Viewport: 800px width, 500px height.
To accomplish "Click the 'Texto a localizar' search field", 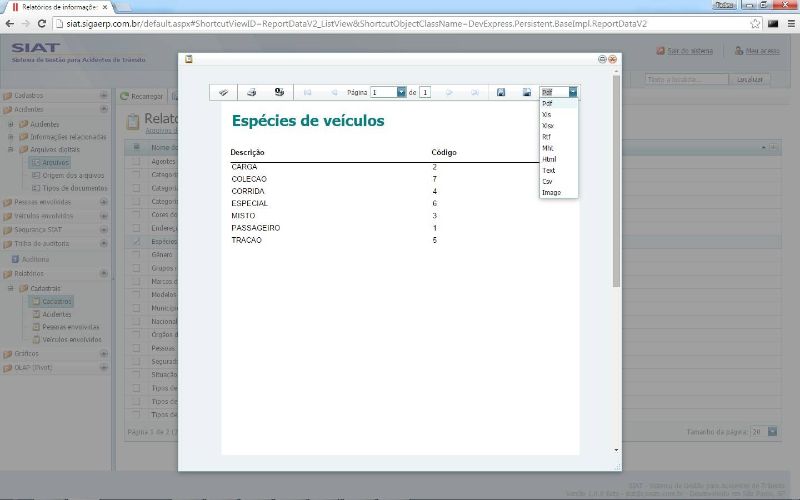I will pos(687,80).
